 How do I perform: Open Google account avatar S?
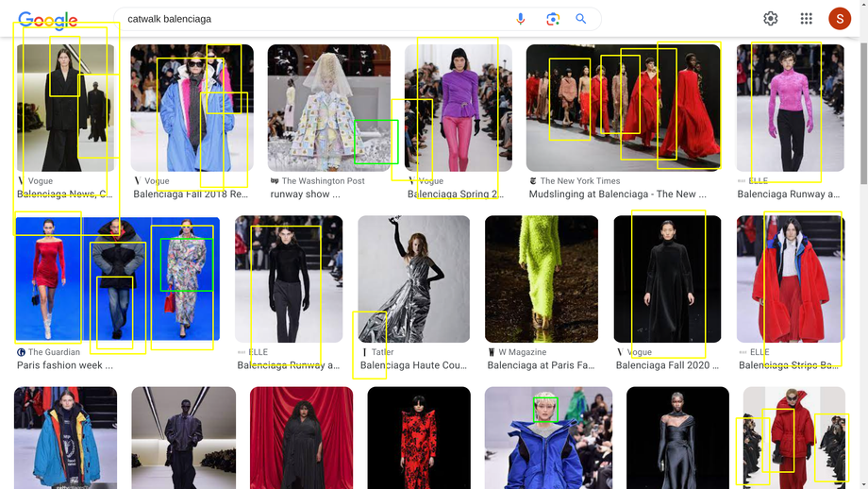click(x=839, y=19)
